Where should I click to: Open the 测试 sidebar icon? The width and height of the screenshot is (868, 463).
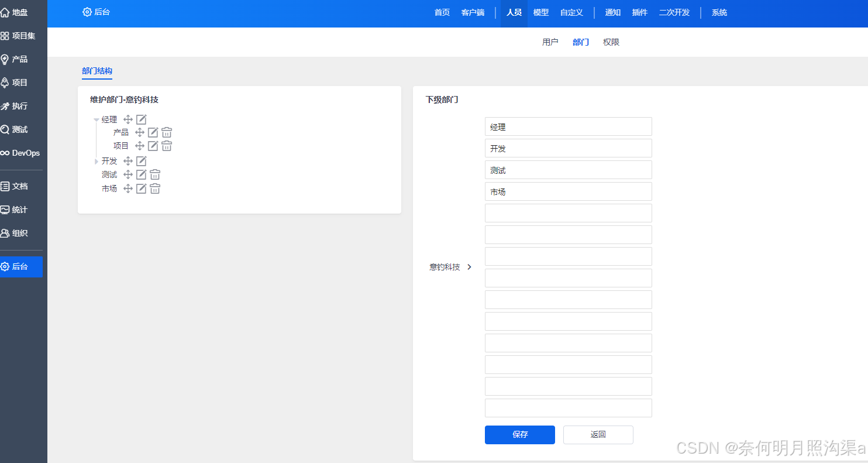point(5,129)
